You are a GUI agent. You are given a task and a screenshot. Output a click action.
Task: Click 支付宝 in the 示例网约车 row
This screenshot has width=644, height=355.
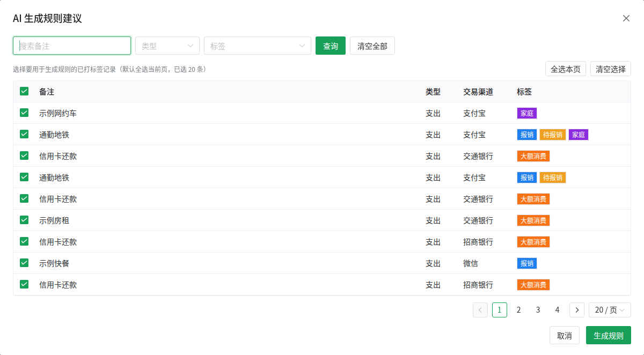474,113
